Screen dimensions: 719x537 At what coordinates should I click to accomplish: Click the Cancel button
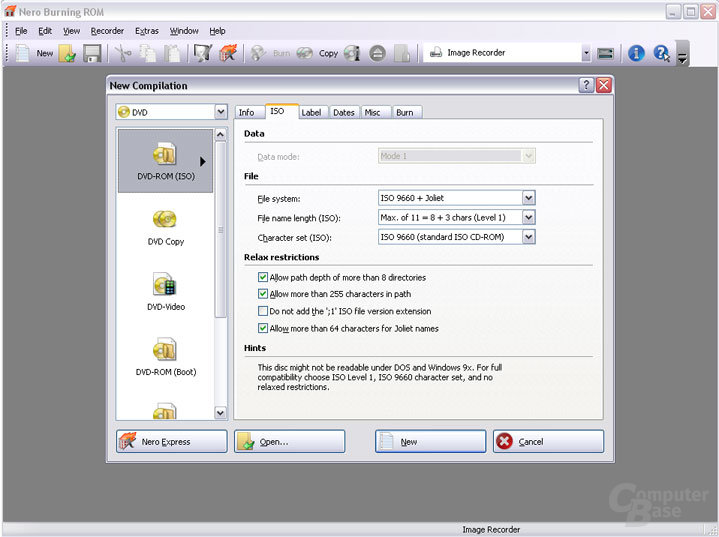click(x=548, y=441)
